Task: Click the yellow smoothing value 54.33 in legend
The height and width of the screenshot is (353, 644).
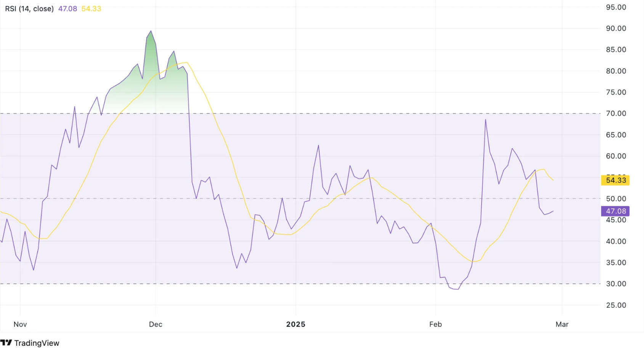Action: coord(91,8)
